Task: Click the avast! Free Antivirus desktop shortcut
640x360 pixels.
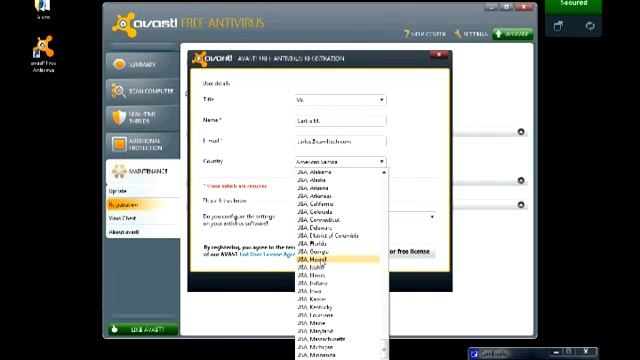Action: pos(43,54)
